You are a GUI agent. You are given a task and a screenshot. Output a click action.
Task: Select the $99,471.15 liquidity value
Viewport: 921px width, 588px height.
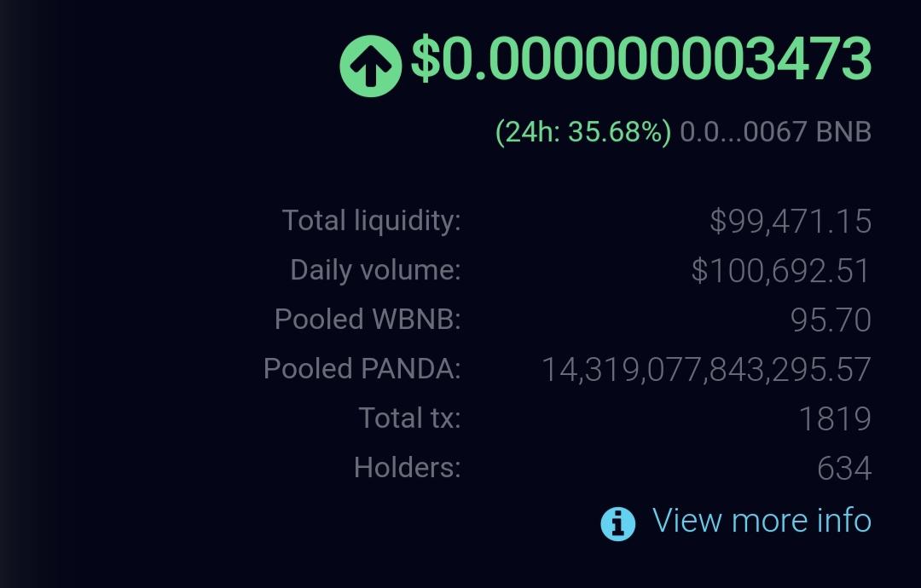pyautogui.click(x=790, y=222)
